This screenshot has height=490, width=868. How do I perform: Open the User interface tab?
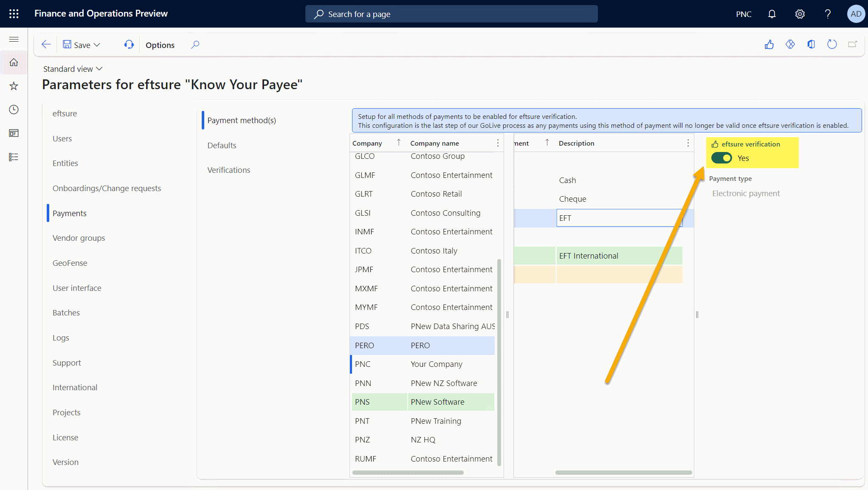coord(77,288)
